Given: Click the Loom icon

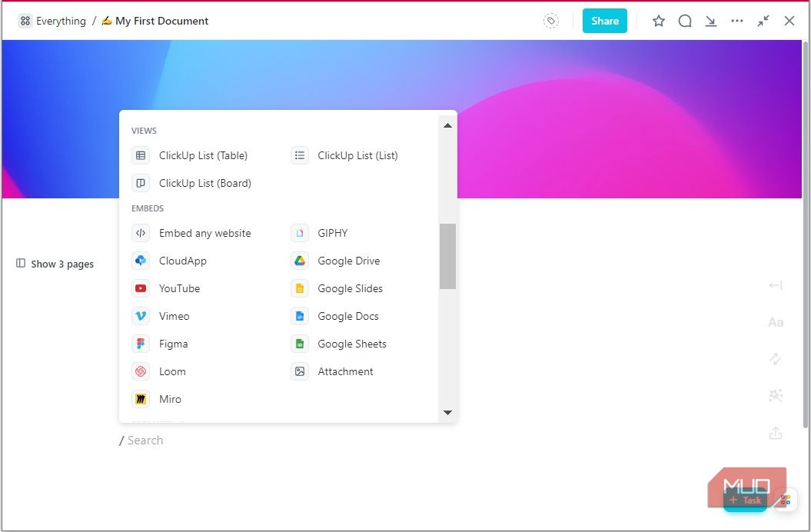Looking at the screenshot, I should point(140,371).
